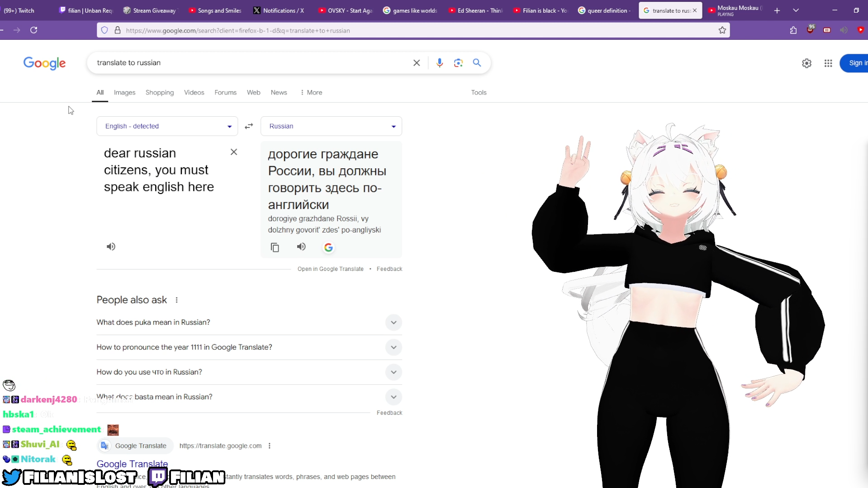Go forward in browser history
The width and height of the screenshot is (868, 488).
(17, 30)
